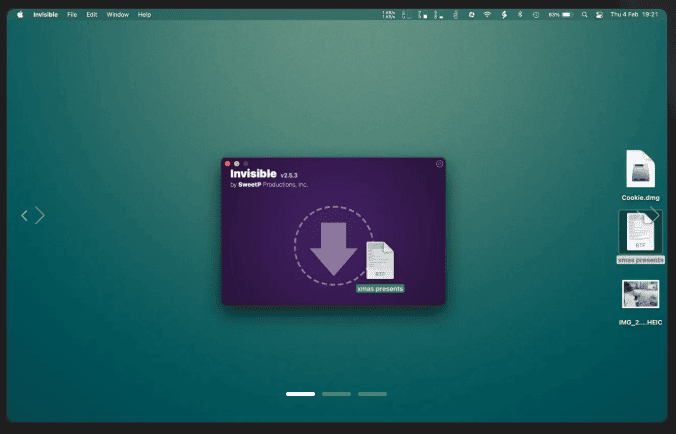This screenshot has width=676, height=434.
Task: Select the Cookie.dmg desktop file icon
Action: (x=640, y=169)
